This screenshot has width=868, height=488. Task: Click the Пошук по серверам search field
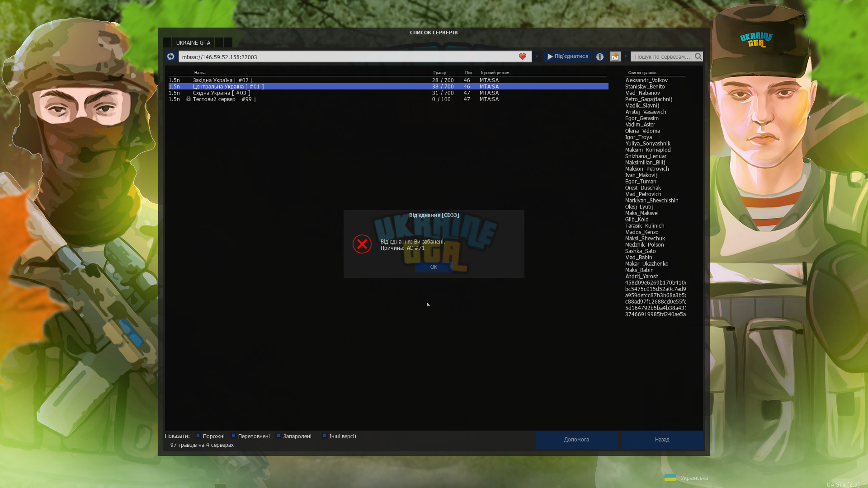pos(662,56)
